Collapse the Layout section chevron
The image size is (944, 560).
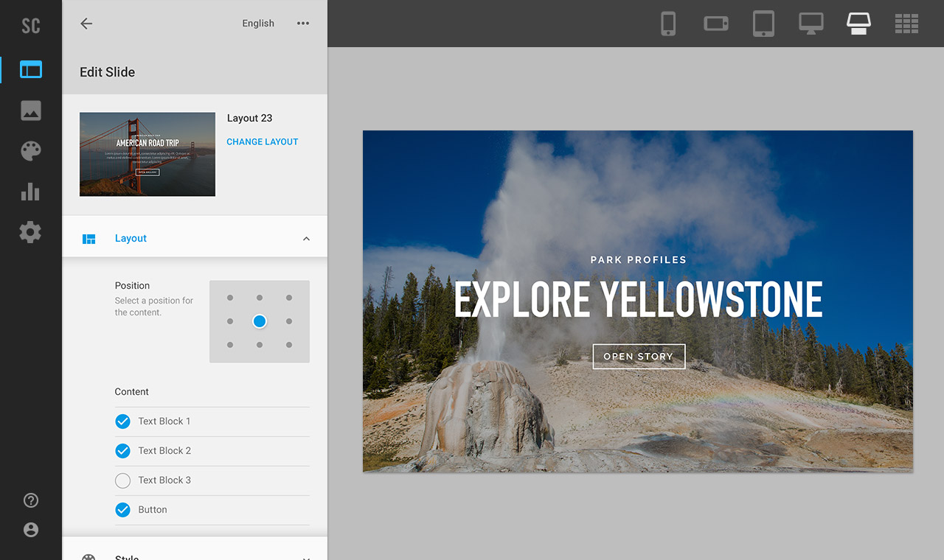tap(307, 239)
